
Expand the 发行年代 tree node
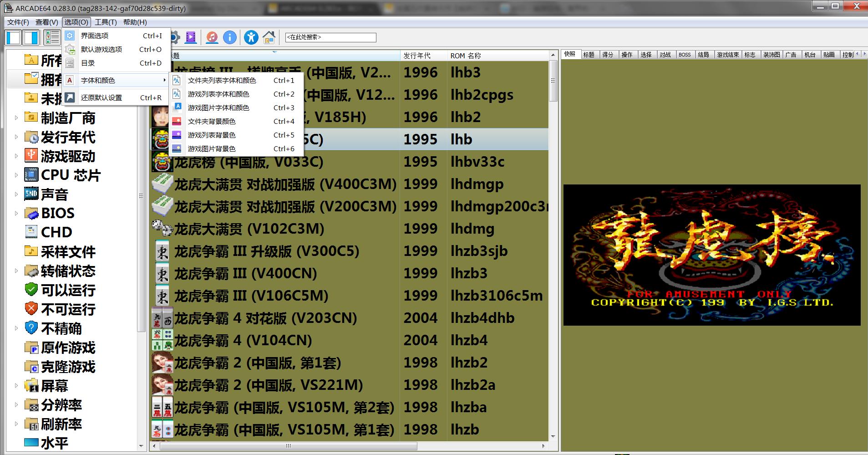pyautogui.click(x=16, y=137)
